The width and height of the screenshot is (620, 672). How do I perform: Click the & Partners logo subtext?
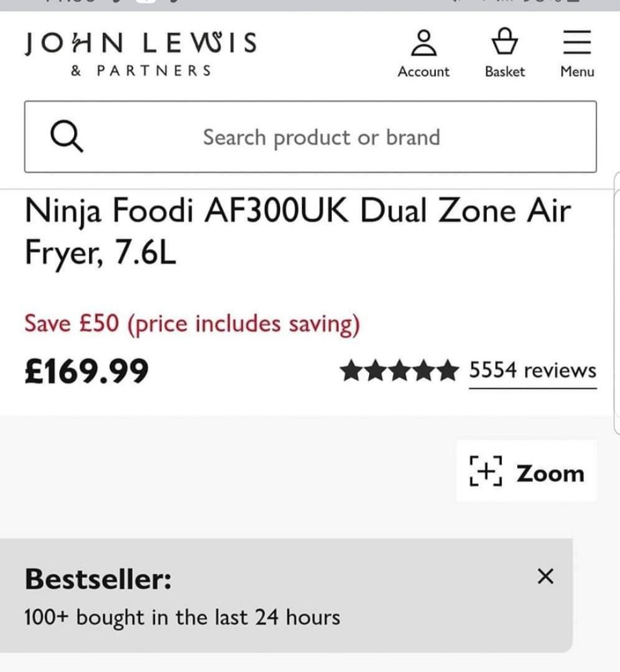(141, 71)
